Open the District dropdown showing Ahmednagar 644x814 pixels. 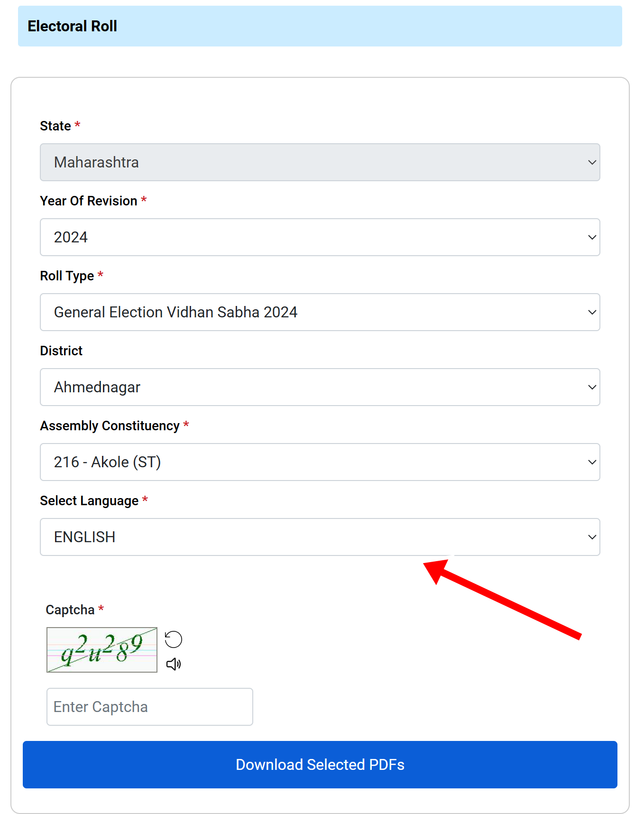[x=320, y=387]
